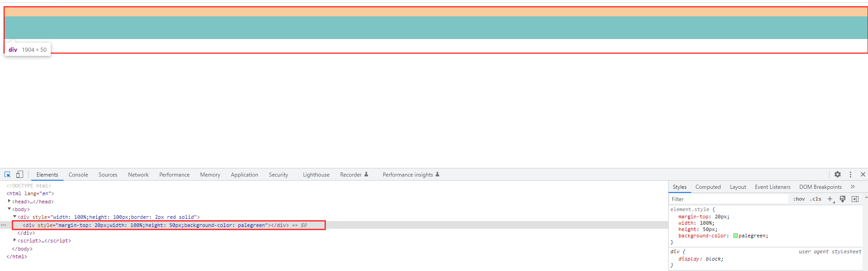Toggle the device toolbar icon
868x271 pixels.
point(19,175)
